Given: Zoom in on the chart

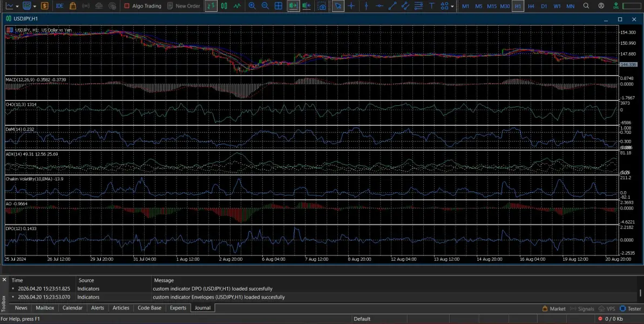Looking at the screenshot, I should (252, 6).
